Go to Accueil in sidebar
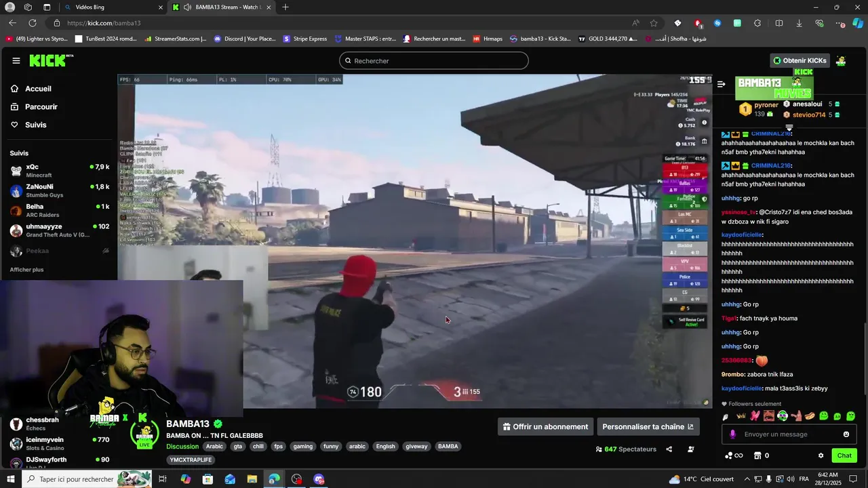This screenshot has height=488, width=868. point(32,89)
